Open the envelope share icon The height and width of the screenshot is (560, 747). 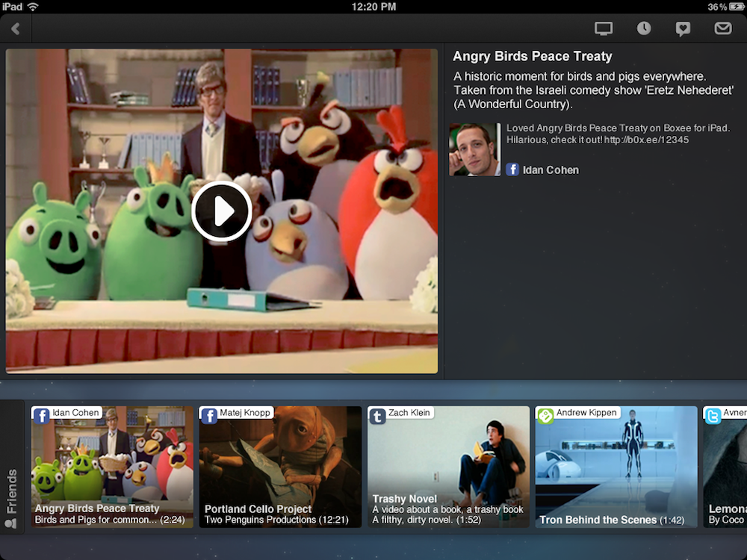click(722, 28)
